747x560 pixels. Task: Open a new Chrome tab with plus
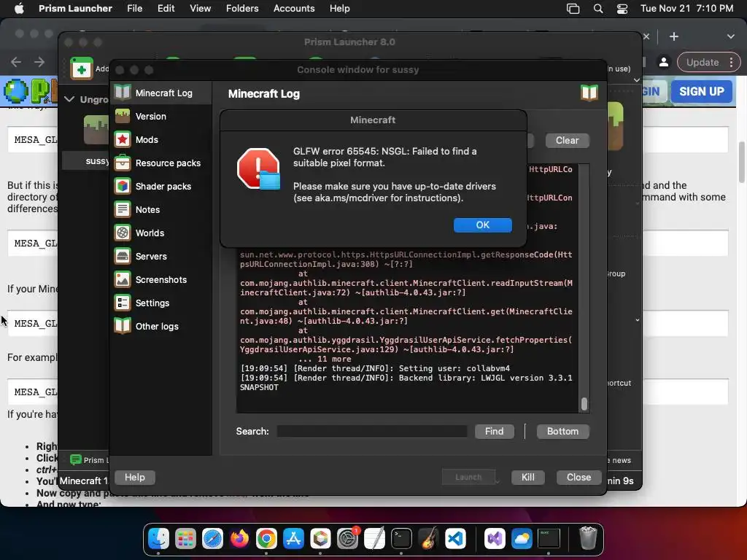click(673, 36)
